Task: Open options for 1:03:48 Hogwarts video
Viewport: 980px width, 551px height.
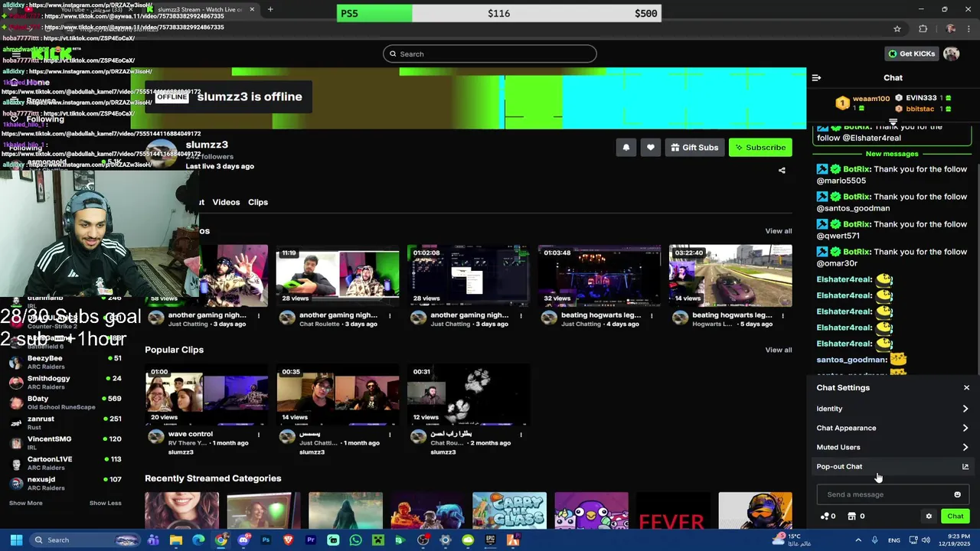Action: pyautogui.click(x=652, y=315)
